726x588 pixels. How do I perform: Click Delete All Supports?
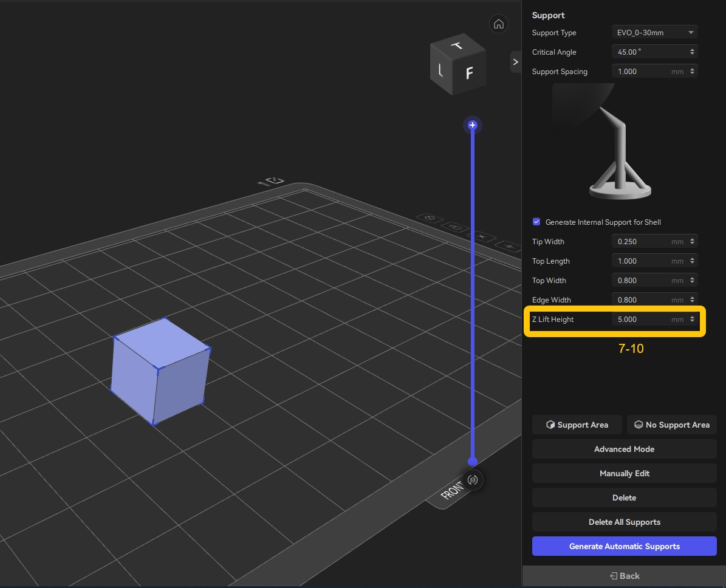click(x=624, y=522)
